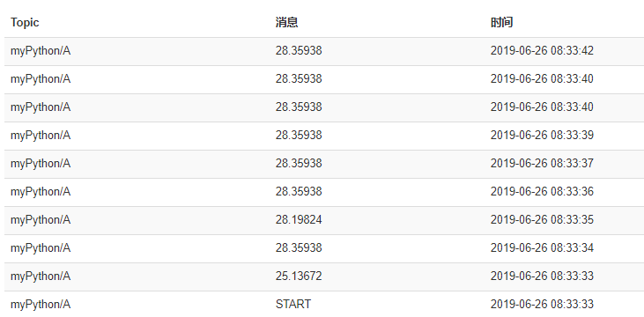Select 28.35938 value in the 08:33:36 row
The width and height of the screenshot is (644, 317).
[x=299, y=191]
